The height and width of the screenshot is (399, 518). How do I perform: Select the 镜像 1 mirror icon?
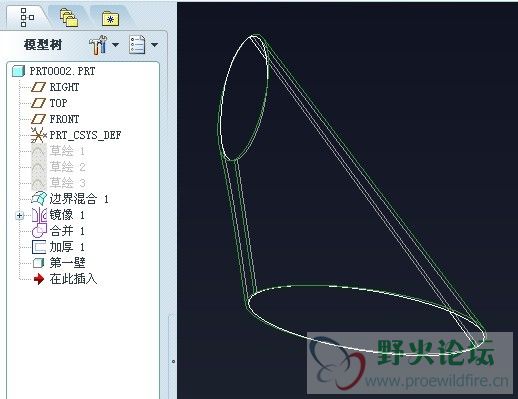[39, 215]
